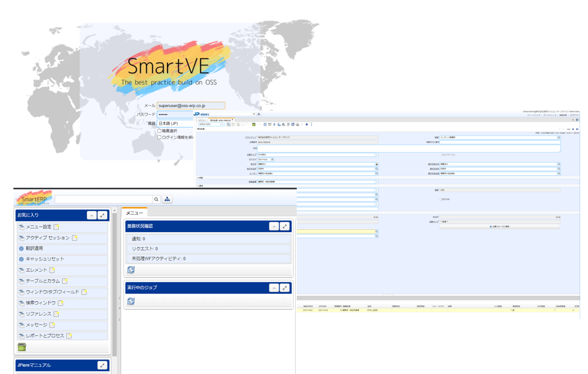Open the menu tree icon in SmartERP header

(x=167, y=199)
